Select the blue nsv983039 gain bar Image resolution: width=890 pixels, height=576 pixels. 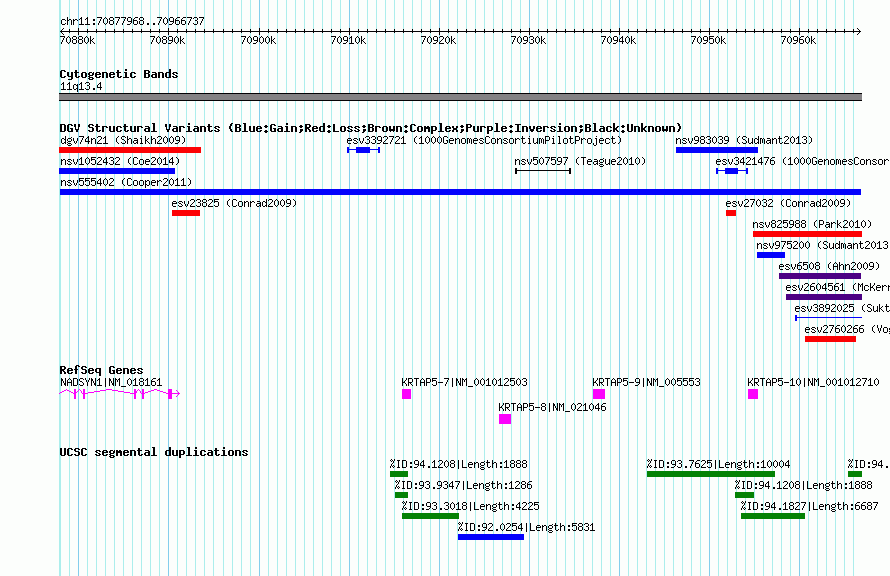coord(717,150)
